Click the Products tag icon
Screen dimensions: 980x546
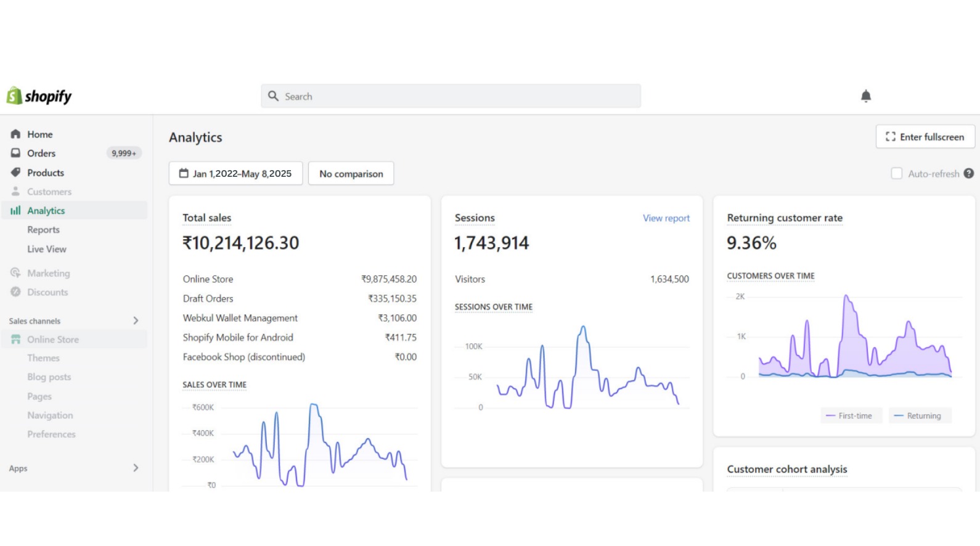15,173
